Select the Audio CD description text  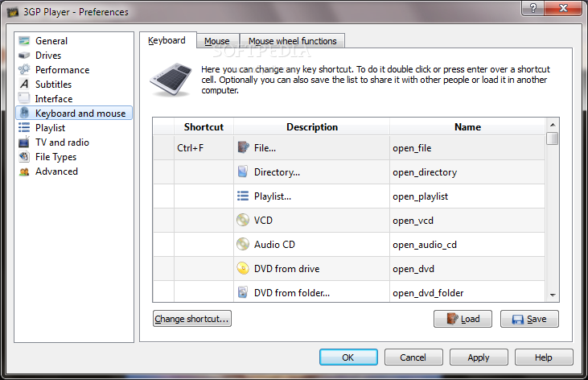point(274,245)
